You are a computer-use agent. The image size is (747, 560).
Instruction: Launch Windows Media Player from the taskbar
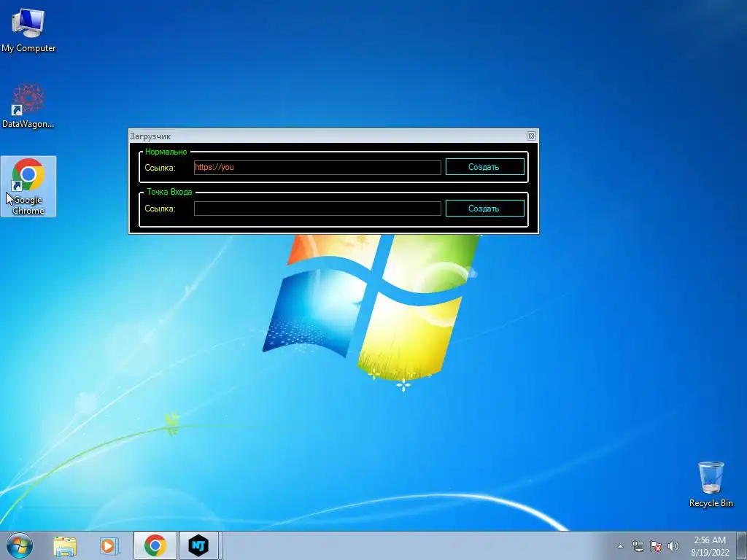click(109, 546)
